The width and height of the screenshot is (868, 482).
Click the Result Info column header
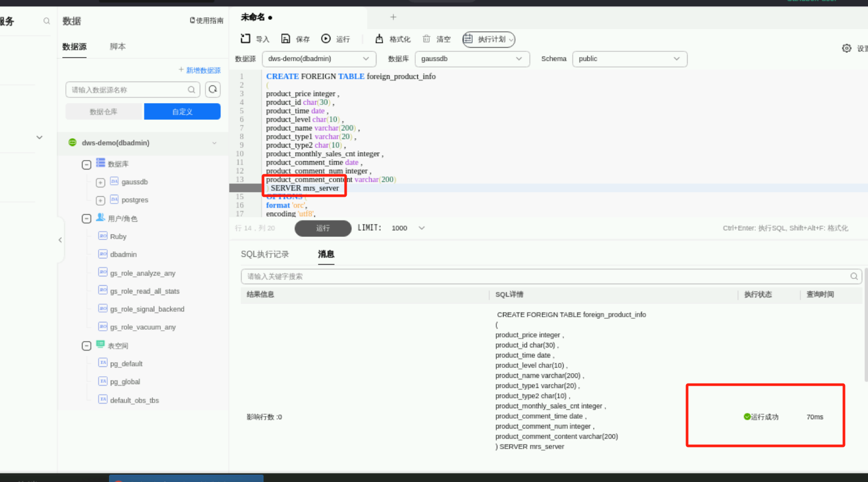pyautogui.click(x=260, y=295)
